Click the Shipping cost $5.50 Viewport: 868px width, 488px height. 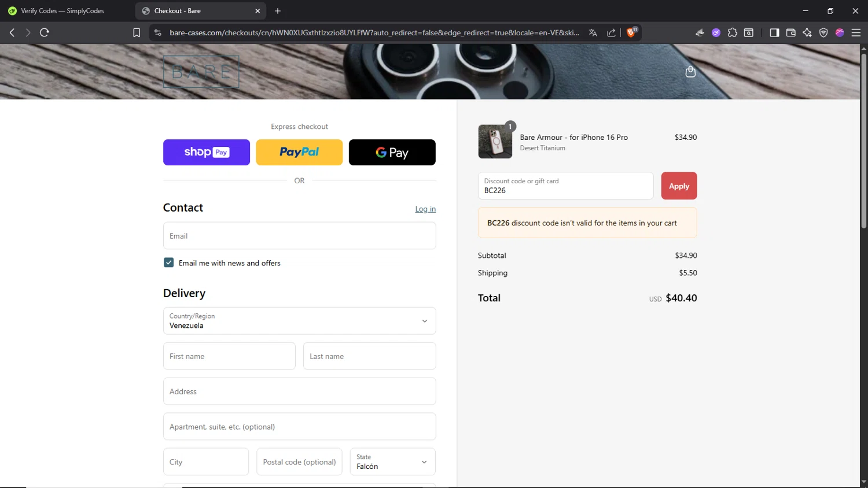click(x=688, y=273)
